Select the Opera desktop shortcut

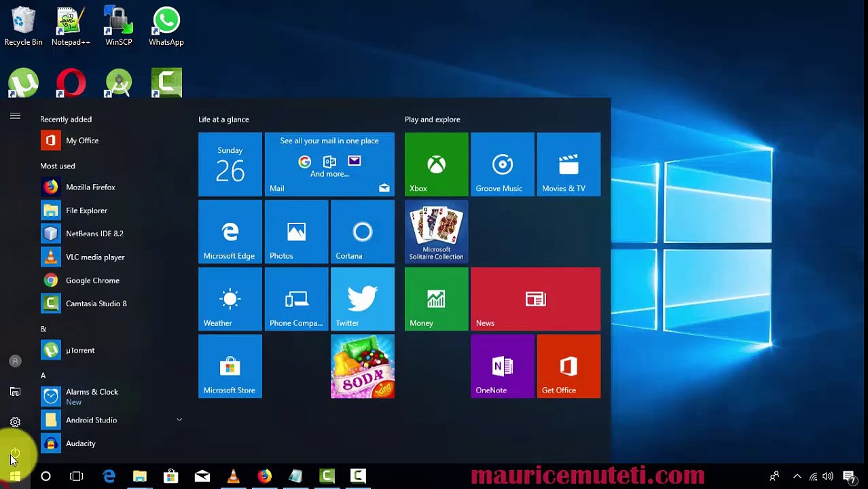coord(71,83)
